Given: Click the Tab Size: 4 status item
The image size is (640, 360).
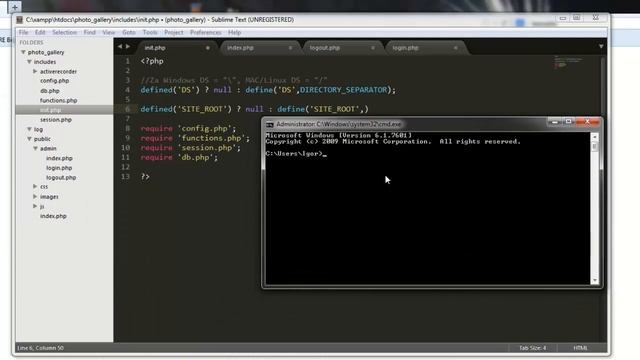Looking at the screenshot, I should click(533, 348).
